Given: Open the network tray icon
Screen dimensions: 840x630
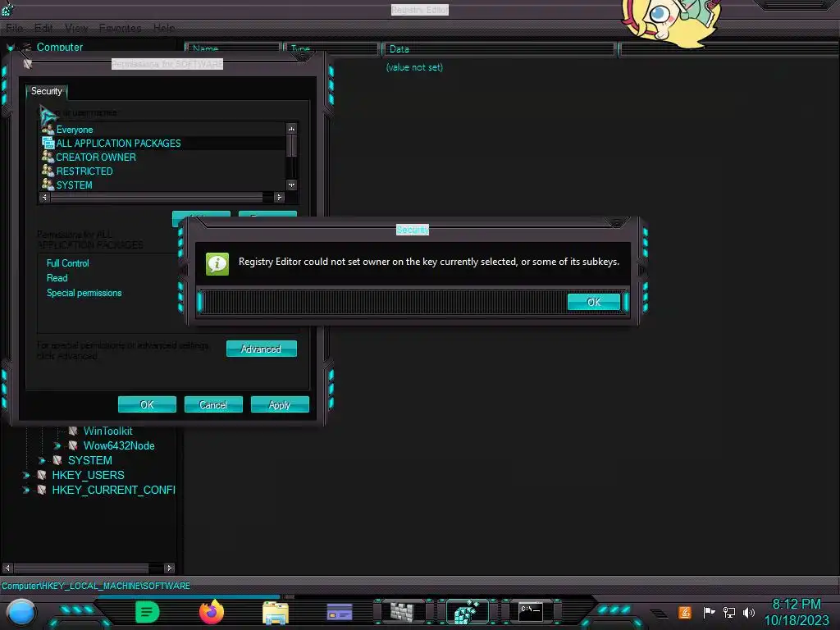Looking at the screenshot, I should pyautogui.click(x=729, y=612).
